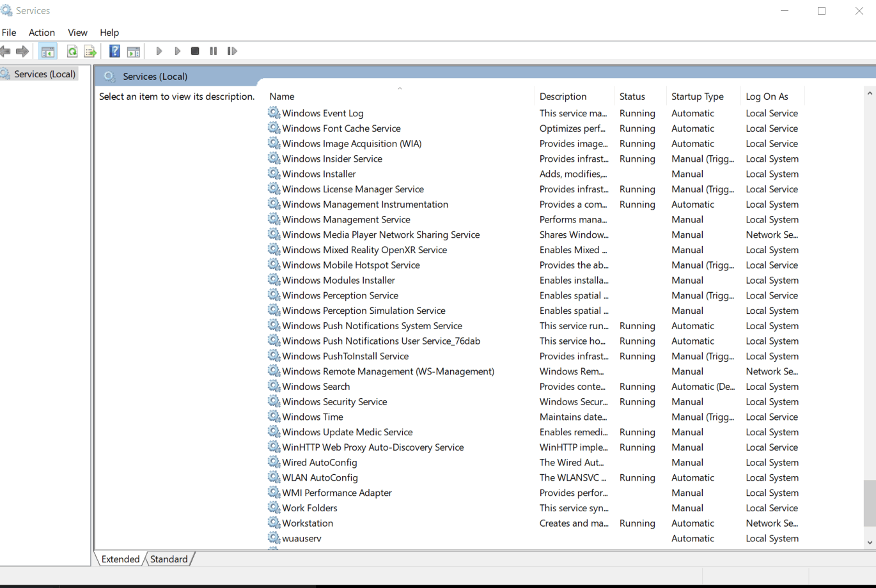This screenshot has width=876, height=588.
Task: Click Automatic (De... startup type of Windows Search
Action: [x=703, y=387]
